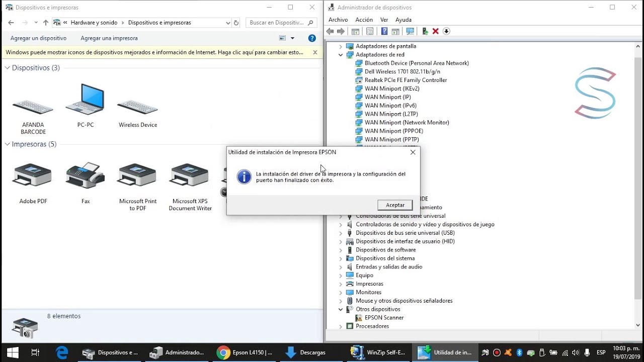Click the back arrow in Device Manager toolbar
644x362 pixels.
pyautogui.click(x=330, y=31)
